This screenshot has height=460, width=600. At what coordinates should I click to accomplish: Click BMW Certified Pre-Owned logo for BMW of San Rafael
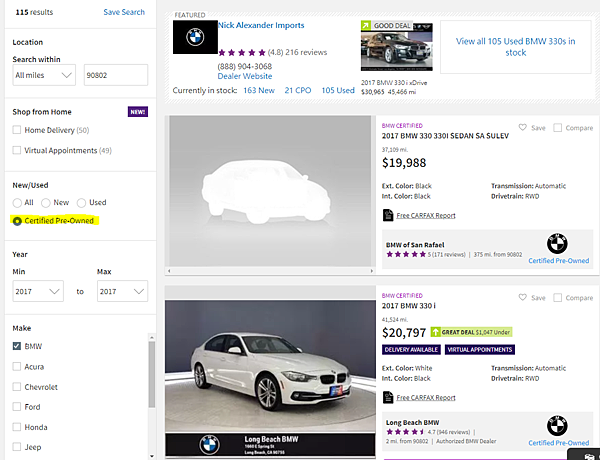[x=557, y=243]
